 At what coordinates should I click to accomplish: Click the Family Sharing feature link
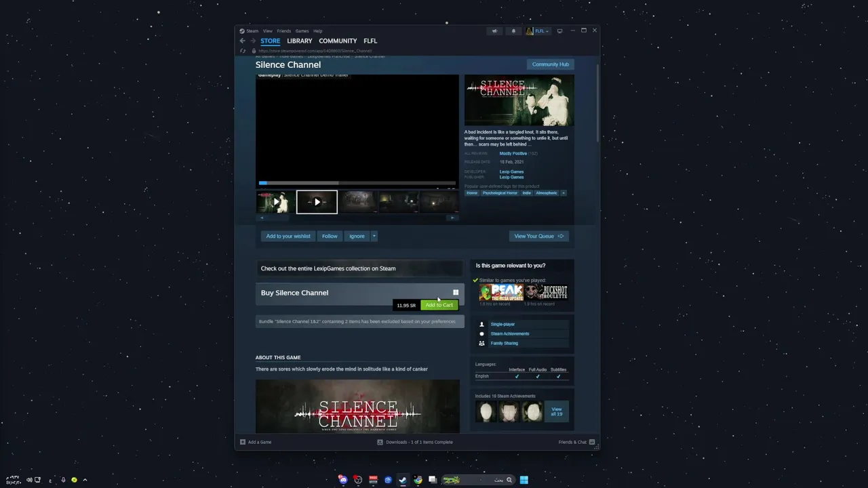505,343
